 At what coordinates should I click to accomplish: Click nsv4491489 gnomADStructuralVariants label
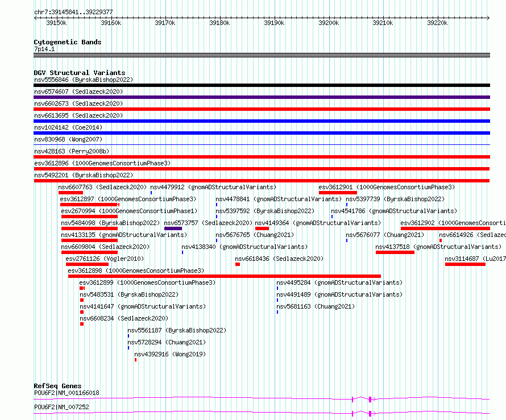coord(339,294)
